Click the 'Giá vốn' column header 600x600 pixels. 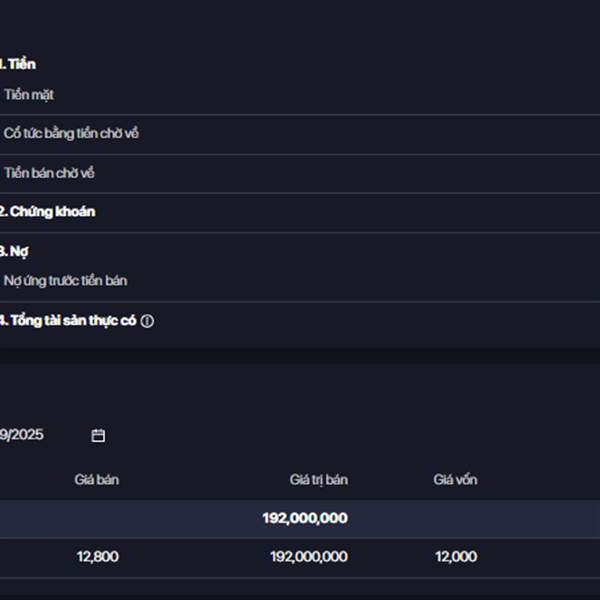point(455,480)
